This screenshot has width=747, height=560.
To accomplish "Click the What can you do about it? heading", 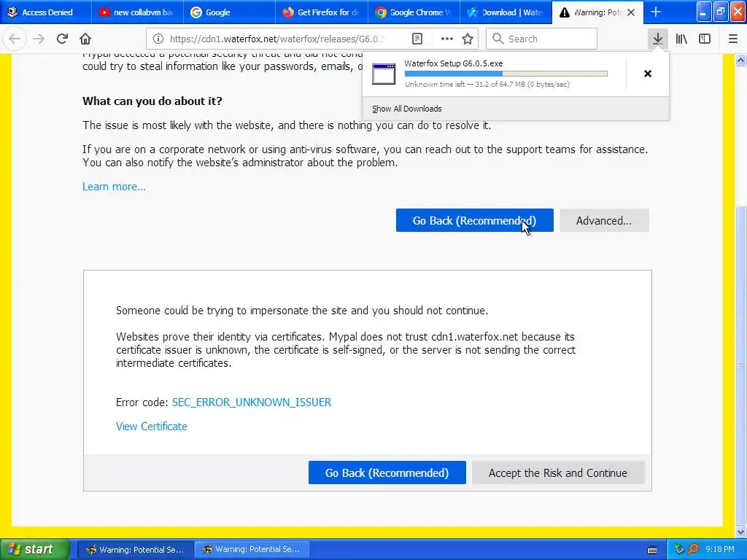I will coord(152,101).
